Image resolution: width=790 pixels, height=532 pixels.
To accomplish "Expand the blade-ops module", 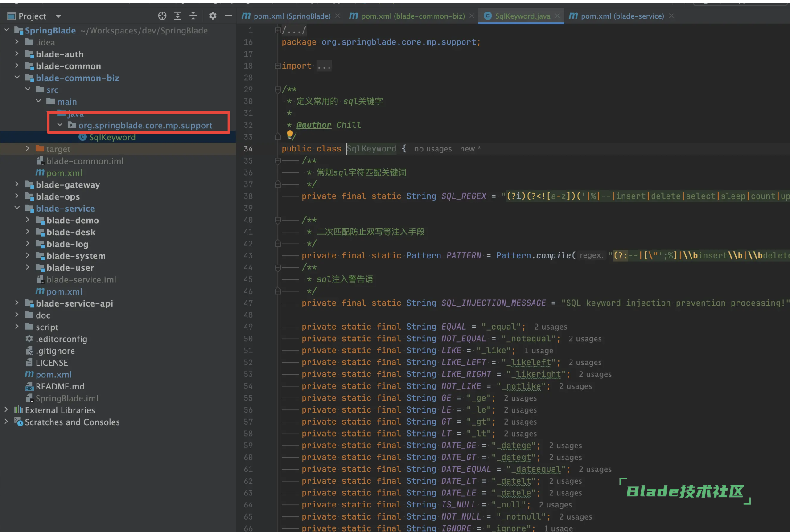I will click(17, 196).
